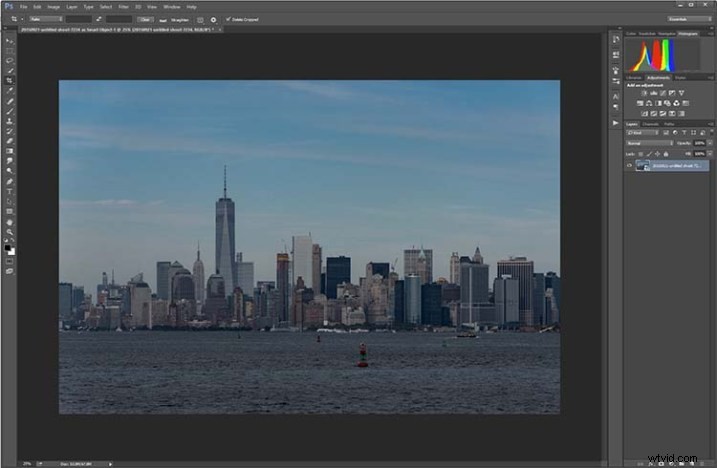Click the Straighten tool icon in options bar
The height and width of the screenshot is (468, 717).
click(163, 20)
